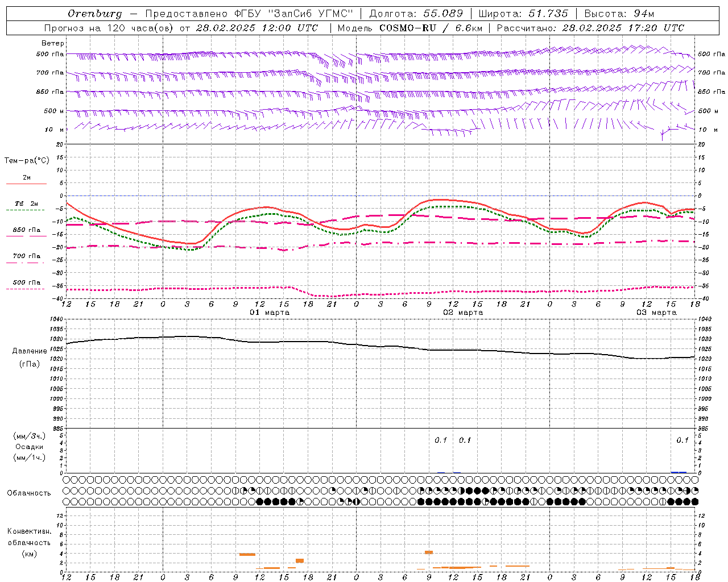The height and width of the screenshot is (582, 728).
Task: Click the "ЗапСиб УГМС" provider text
Action: (x=309, y=14)
